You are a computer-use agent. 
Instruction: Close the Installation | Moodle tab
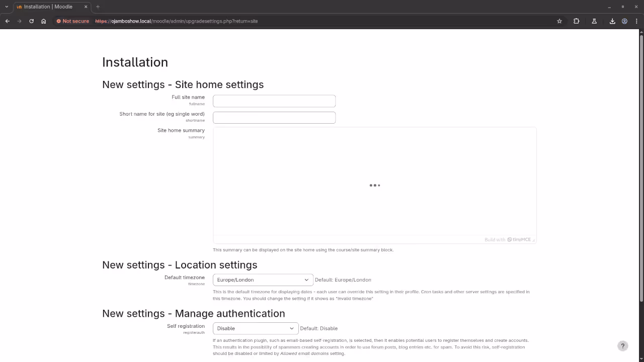click(86, 7)
